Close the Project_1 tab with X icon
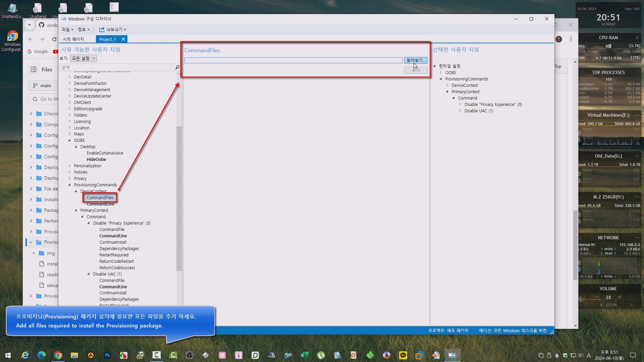 123,39
